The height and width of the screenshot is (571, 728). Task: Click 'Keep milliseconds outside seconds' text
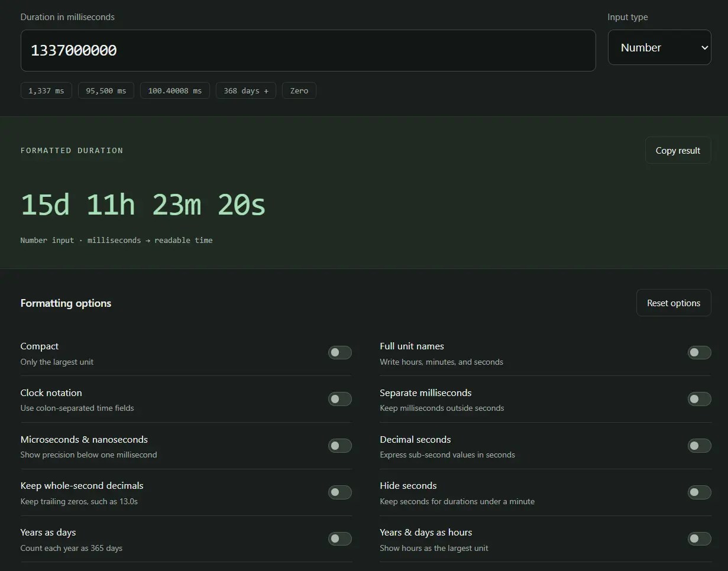click(442, 408)
